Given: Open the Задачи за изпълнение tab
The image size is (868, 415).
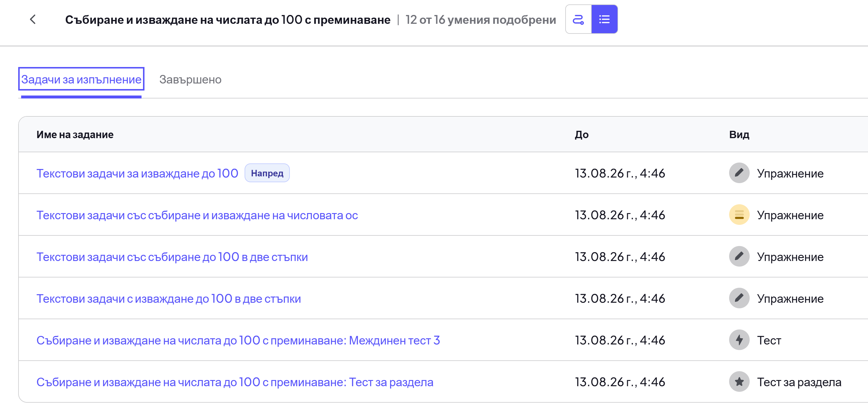Looking at the screenshot, I should [x=81, y=79].
